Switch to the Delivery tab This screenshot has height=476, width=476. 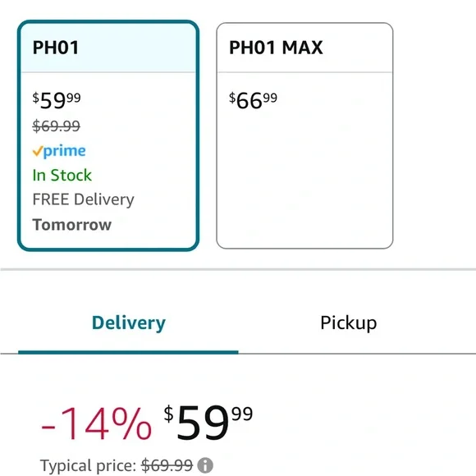click(128, 323)
